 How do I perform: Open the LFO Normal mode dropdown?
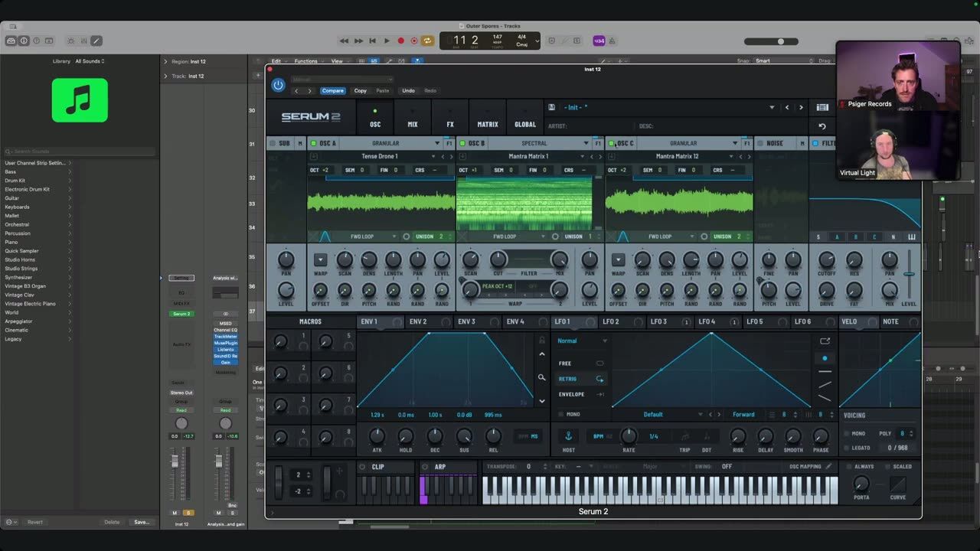coord(582,341)
